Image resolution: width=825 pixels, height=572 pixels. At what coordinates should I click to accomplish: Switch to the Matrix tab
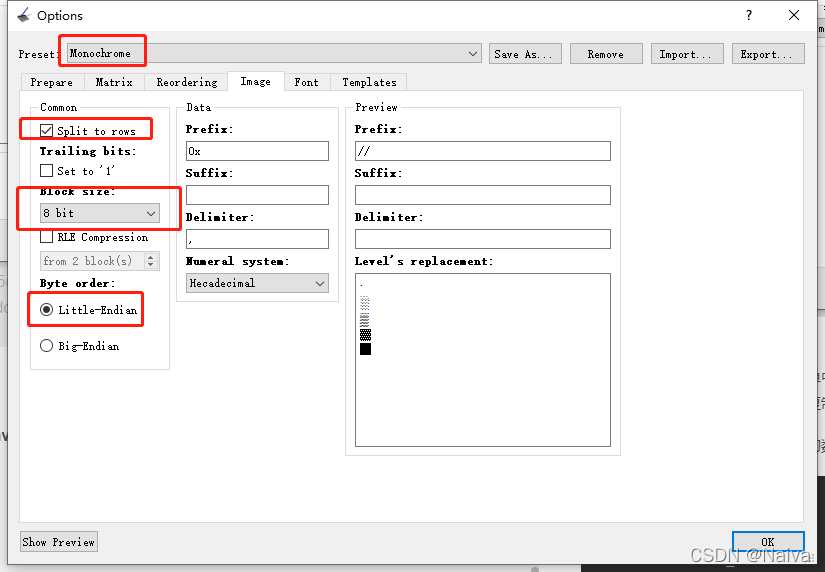114,82
